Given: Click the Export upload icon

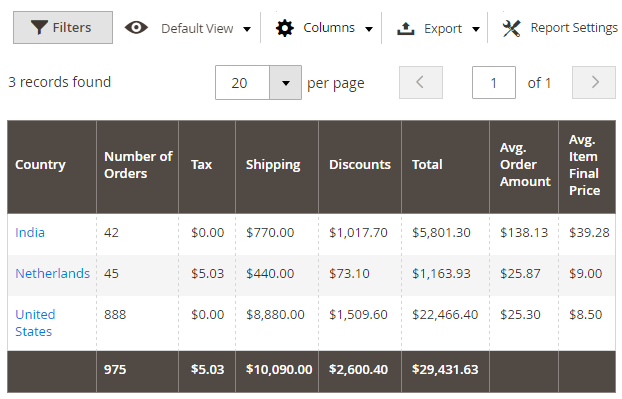Looking at the screenshot, I should pyautogui.click(x=405, y=29).
